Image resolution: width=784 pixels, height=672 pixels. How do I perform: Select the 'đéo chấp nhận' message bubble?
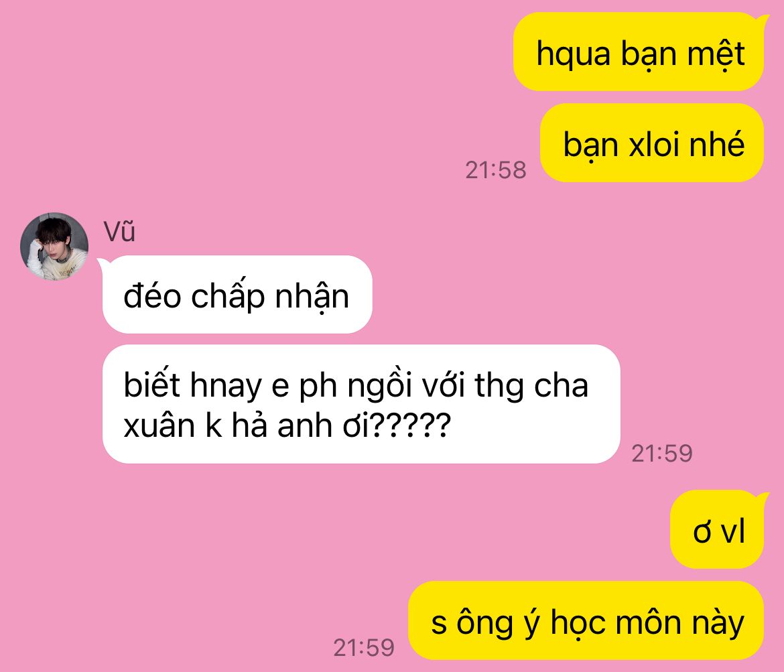(x=237, y=295)
